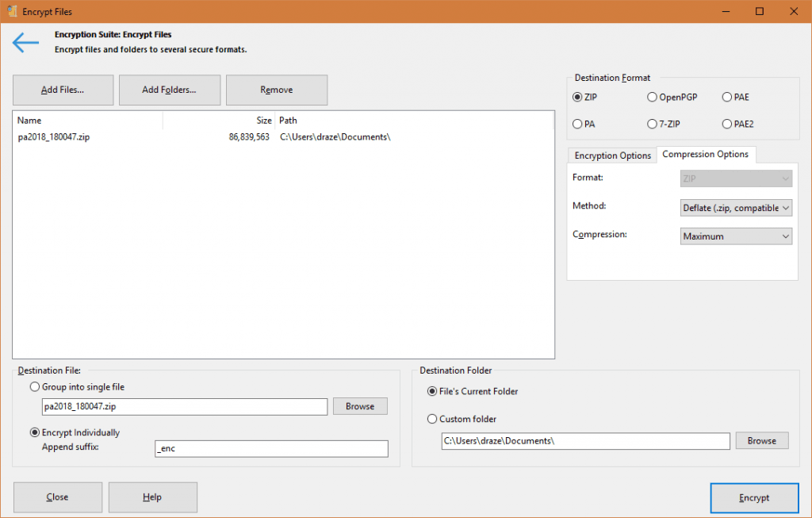This screenshot has width=812, height=518.
Task: Click the Encrypt Files title bar icon
Action: coord(11,11)
